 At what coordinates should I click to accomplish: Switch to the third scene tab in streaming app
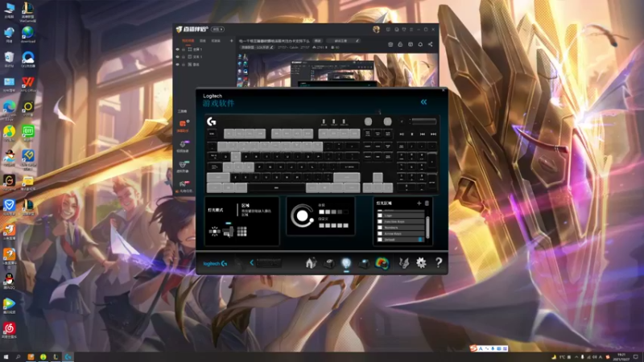[216, 41]
